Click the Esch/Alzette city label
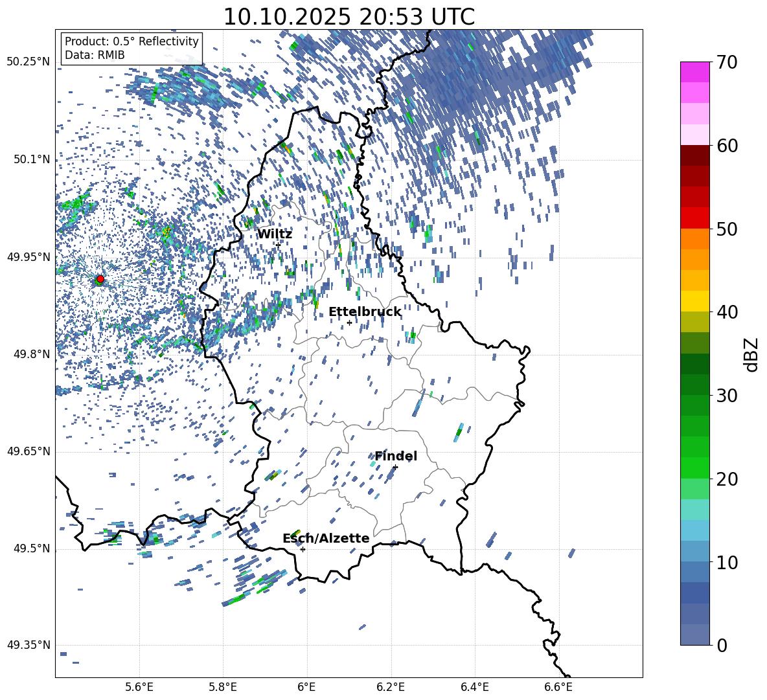Screen dimensions: 767x700 pyautogui.click(x=326, y=538)
